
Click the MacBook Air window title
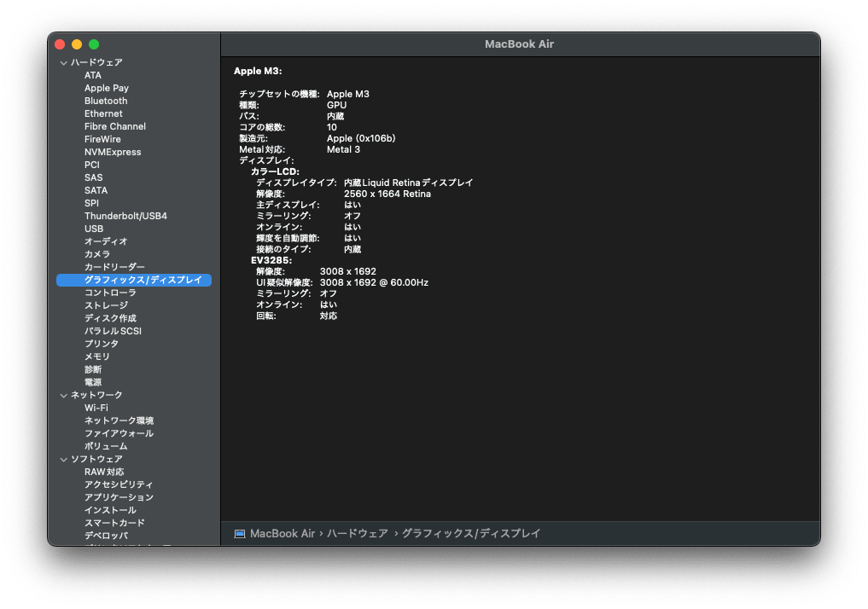pyautogui.click(x=519, y=44)
